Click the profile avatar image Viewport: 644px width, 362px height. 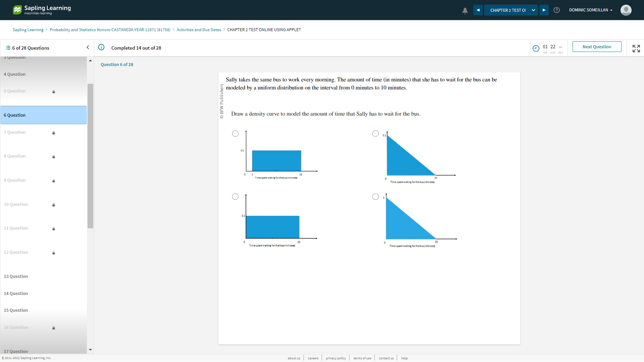click(x=626, y=10)
